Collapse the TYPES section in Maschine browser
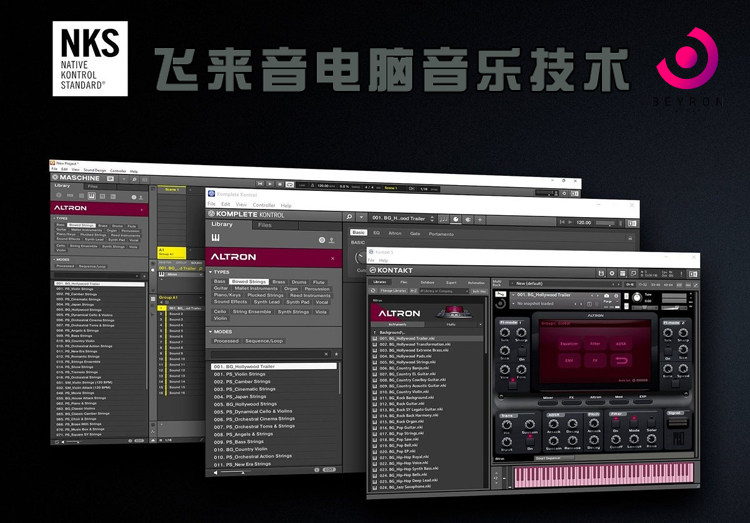 tap(54, 218)
